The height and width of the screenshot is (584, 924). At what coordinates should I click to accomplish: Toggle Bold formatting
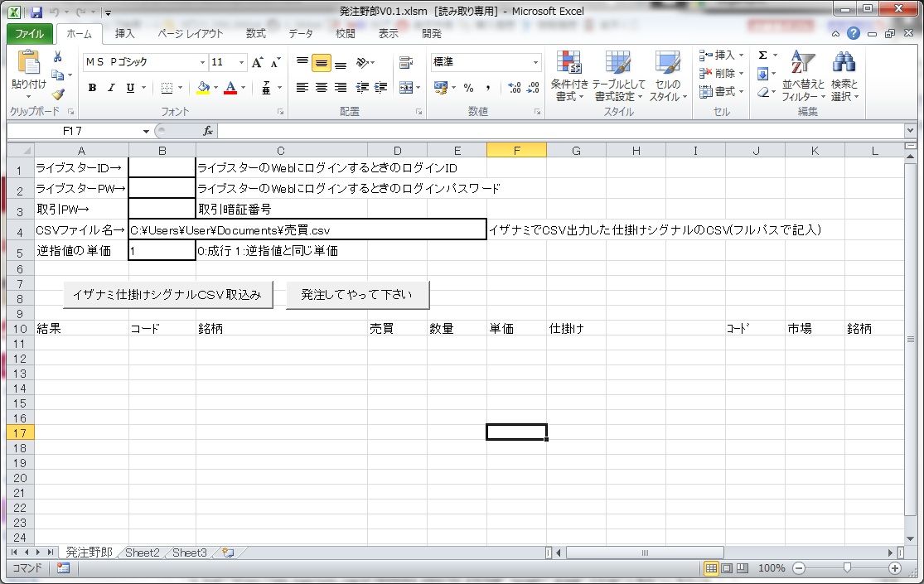[92, 88]
